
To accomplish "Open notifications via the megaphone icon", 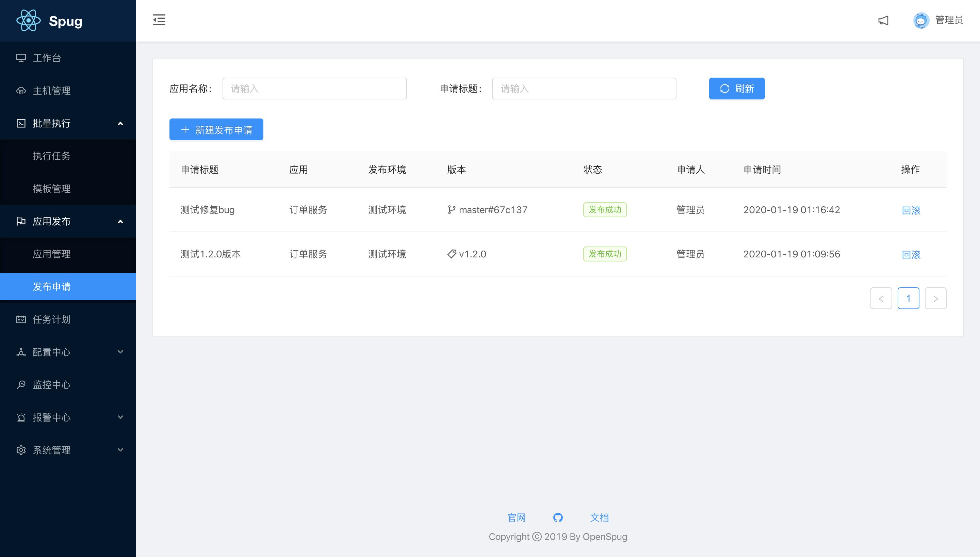I will coord(883,20).
